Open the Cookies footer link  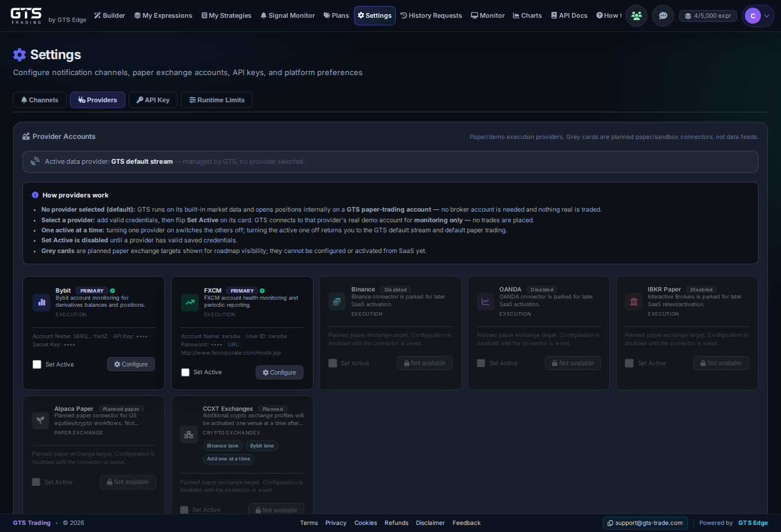pos(366,523)
